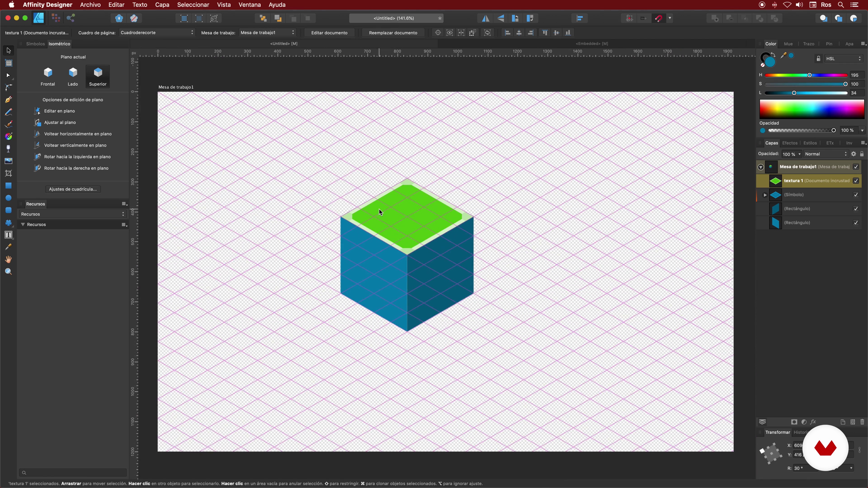Choose the Lado plane

tap(73, 76)
